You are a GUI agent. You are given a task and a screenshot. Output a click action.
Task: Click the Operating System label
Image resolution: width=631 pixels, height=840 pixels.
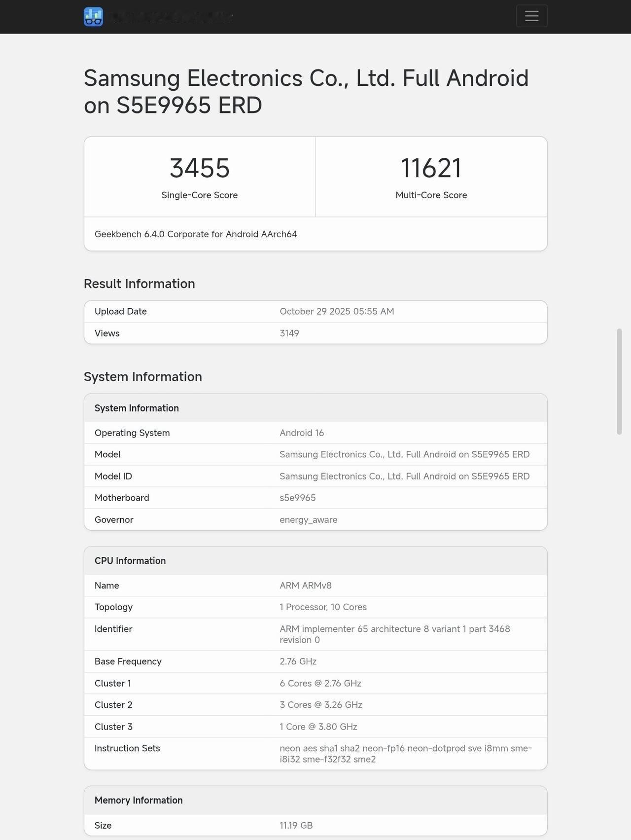132,433
